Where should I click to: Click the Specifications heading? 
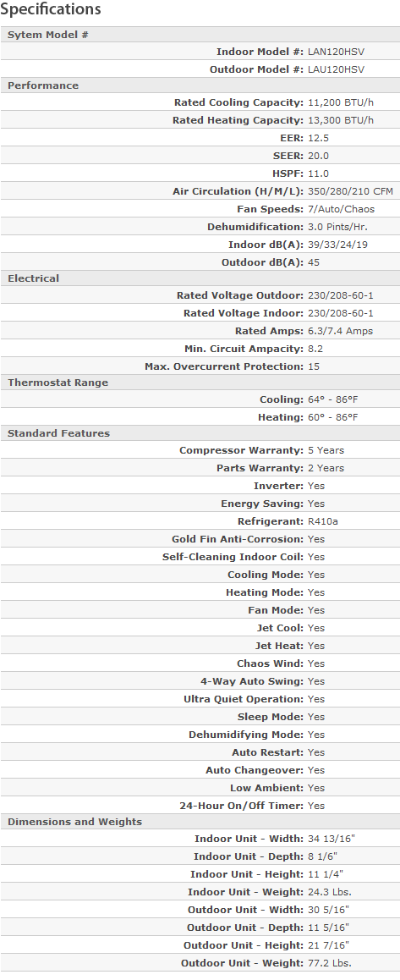[x=51, y=9]
